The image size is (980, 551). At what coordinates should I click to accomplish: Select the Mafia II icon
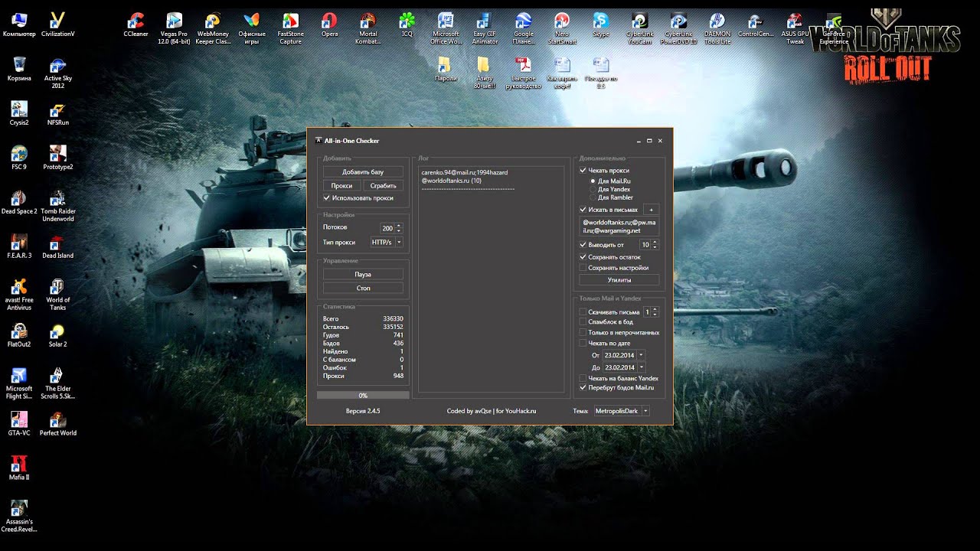click(x=19, y=468)
